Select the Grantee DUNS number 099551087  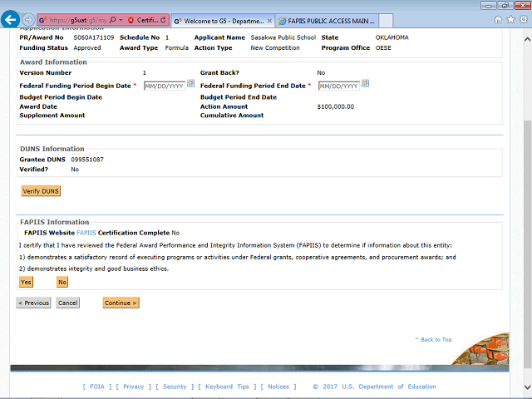click(x=87, y=160)
